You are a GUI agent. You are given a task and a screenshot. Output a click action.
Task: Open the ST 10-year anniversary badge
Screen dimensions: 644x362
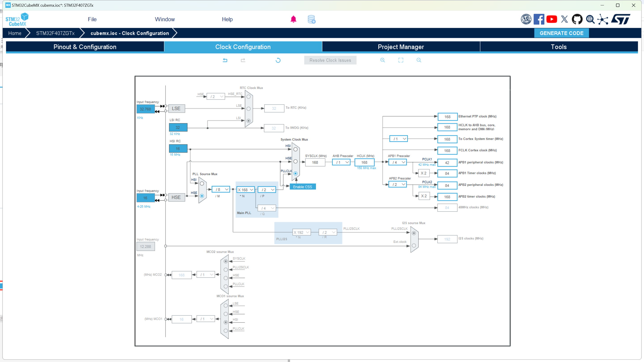(x=526, y=19)
